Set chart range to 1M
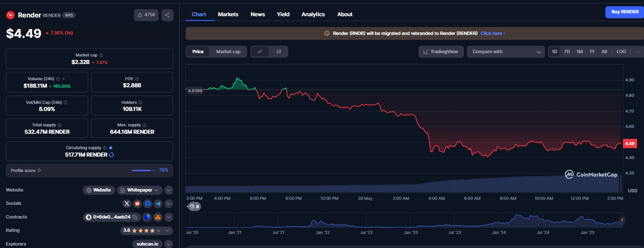The height and width of the screenshot is (248, 644). (580, 52)
